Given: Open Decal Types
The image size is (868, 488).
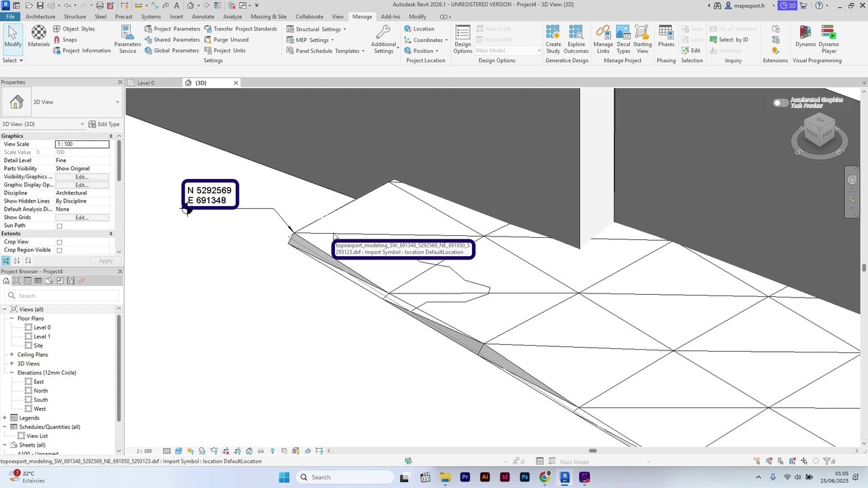Looking at the screenshot, I should [623, 39].
